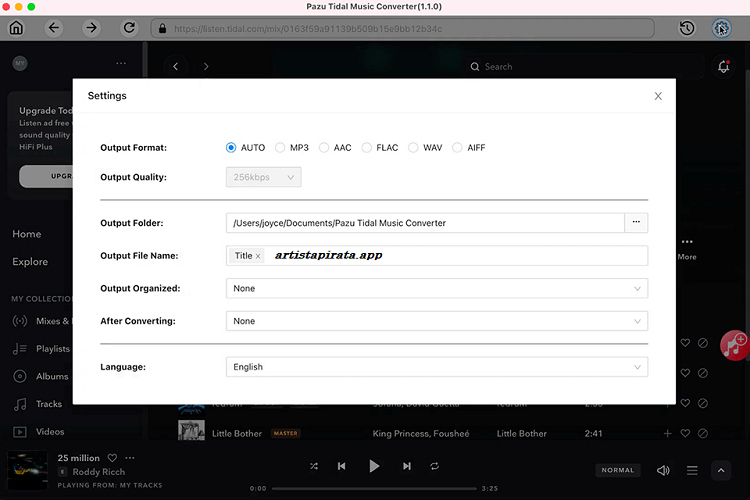Viewport: 750px width, 500px height.
Task: Select the MP3 output format
Action: coord(281,148)
